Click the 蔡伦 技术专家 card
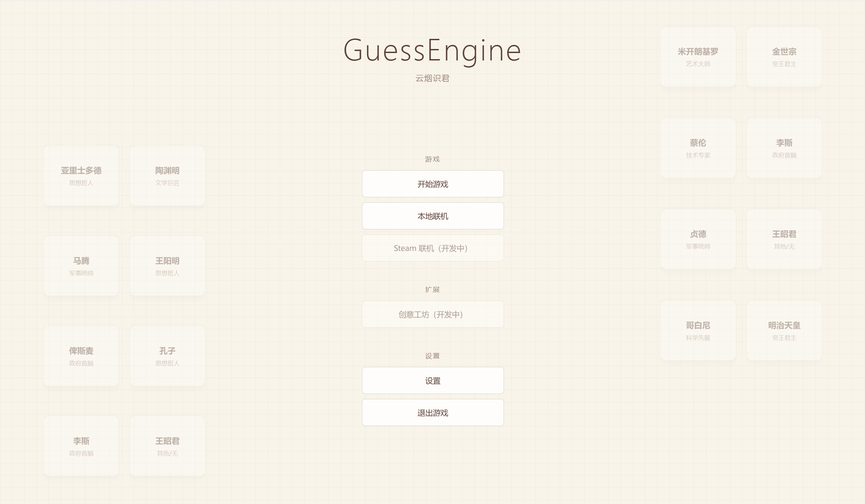865x504 pixels. coord(698,148)
